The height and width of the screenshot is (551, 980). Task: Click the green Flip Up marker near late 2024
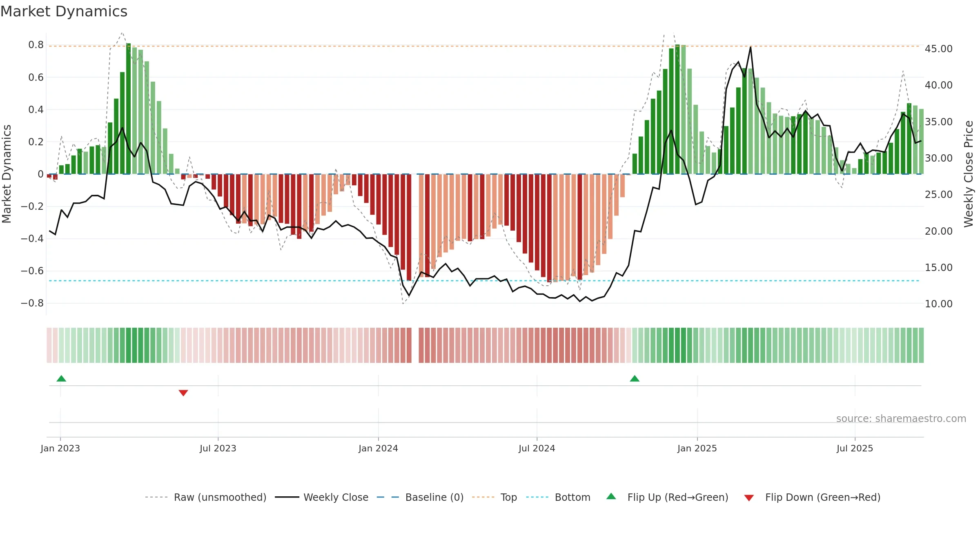click(635, 378)
